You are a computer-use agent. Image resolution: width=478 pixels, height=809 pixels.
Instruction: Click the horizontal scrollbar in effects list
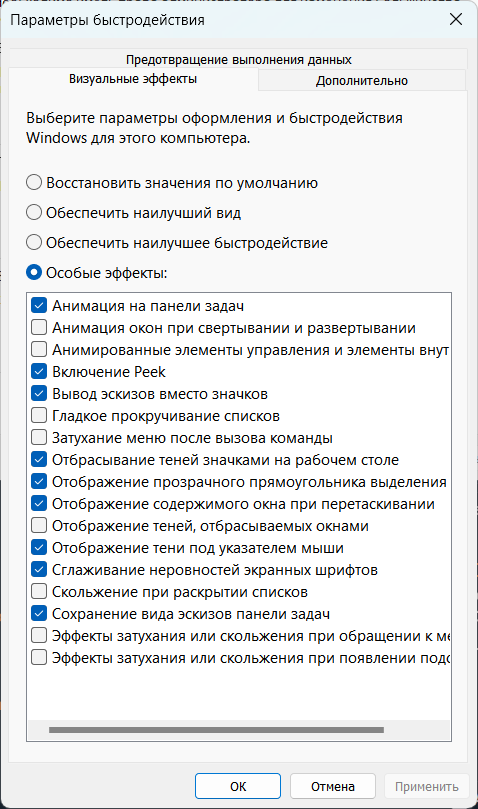(x=216, y=730)
